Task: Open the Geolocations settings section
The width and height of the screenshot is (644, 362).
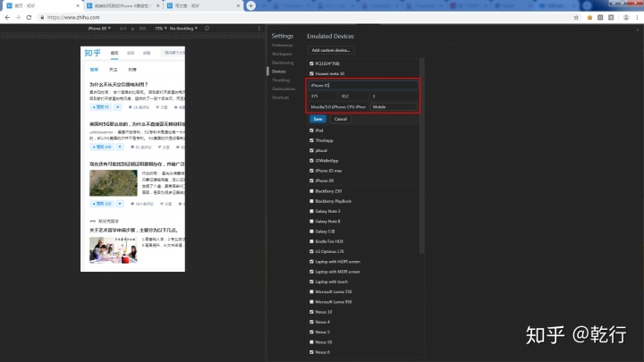Action: click(x=284, y=88)
